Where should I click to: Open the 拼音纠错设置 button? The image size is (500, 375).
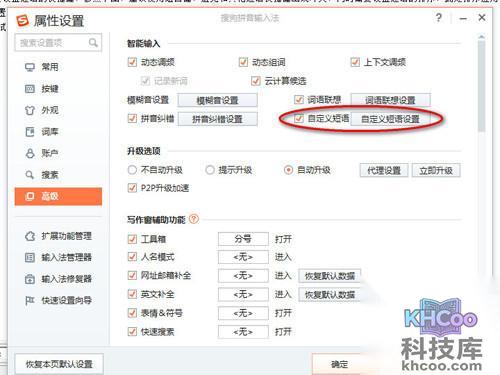[x=218, y=119]
